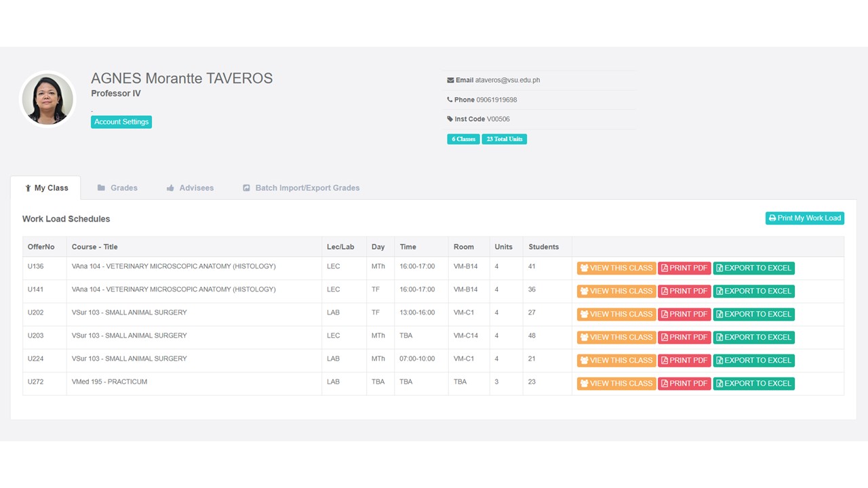Viewport: 868px width, 488px height.
Task: Print PDF for offer U141
Action: tap(684, 291)
